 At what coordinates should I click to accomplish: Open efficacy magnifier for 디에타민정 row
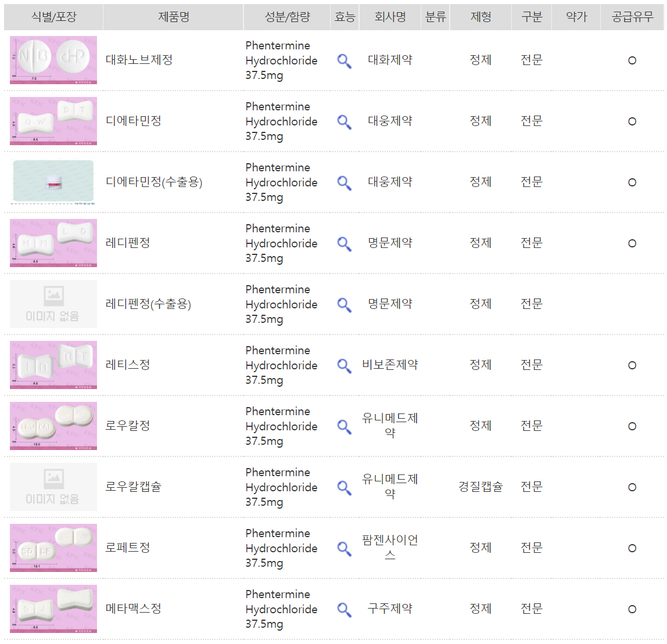(x=344, y=122)
